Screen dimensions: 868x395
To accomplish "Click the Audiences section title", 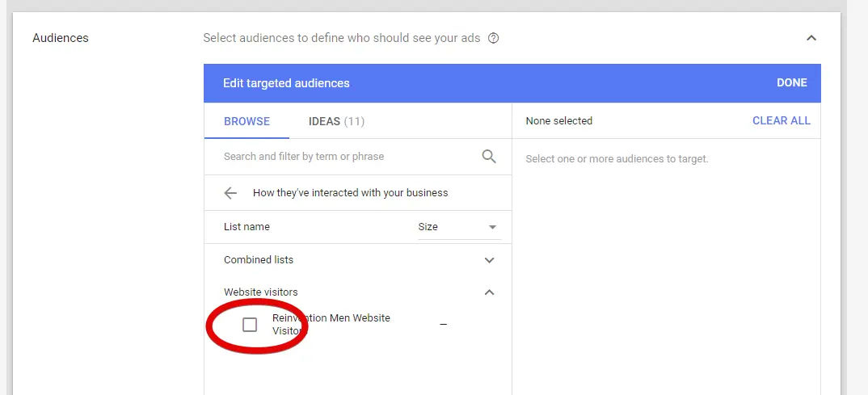I will coord(61,38).
